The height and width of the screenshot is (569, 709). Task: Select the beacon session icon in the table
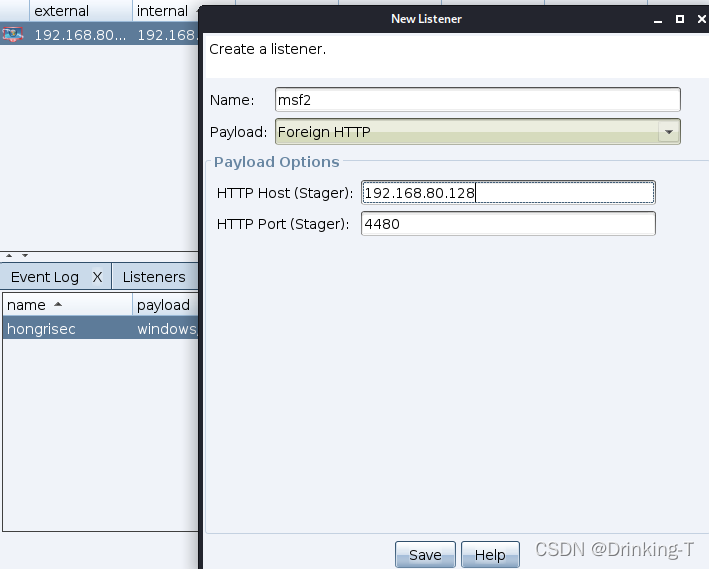[x=13, y=34]
